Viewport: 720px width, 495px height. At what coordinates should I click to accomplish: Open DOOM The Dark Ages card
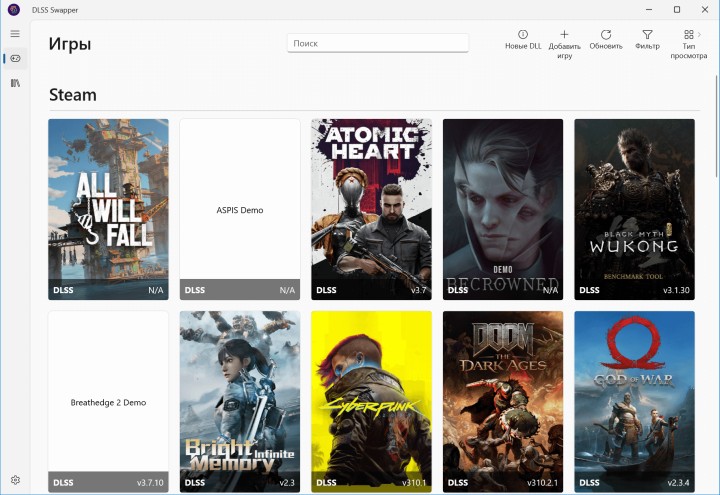click(503, 402)
